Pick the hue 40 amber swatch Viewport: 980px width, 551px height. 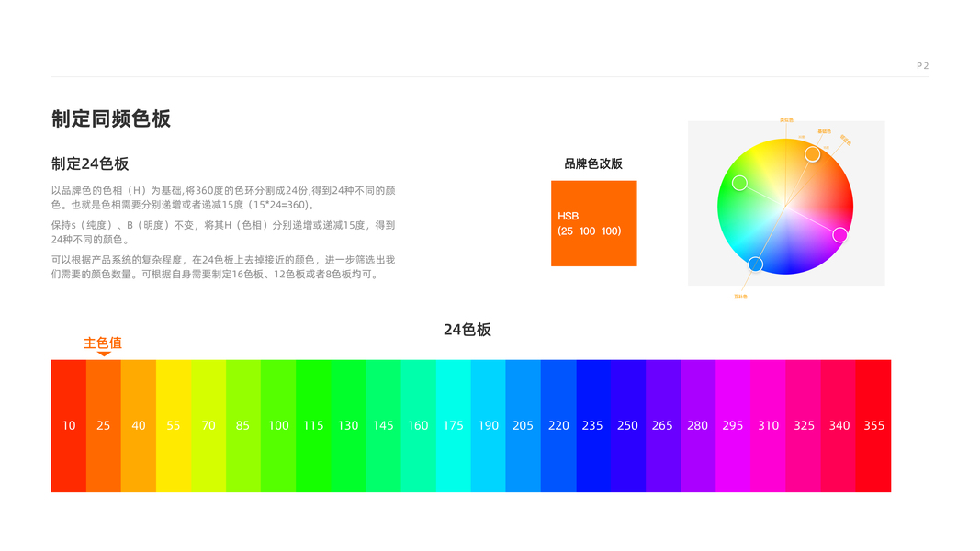139,425
